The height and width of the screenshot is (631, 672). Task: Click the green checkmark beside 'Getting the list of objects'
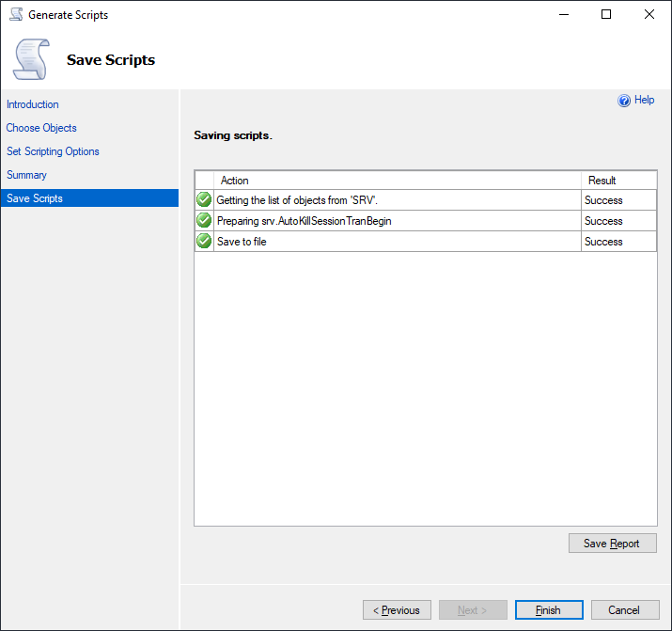204,199
